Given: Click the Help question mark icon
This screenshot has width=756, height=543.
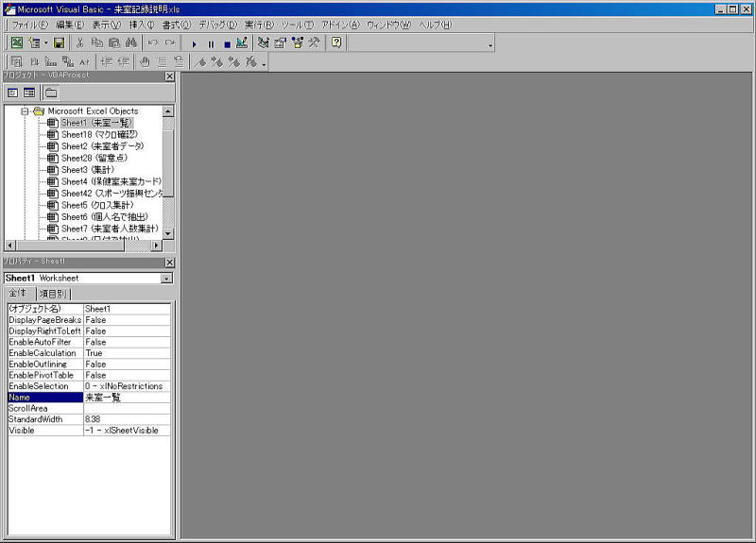Looking at the screenshot, I should click(336, 42).
